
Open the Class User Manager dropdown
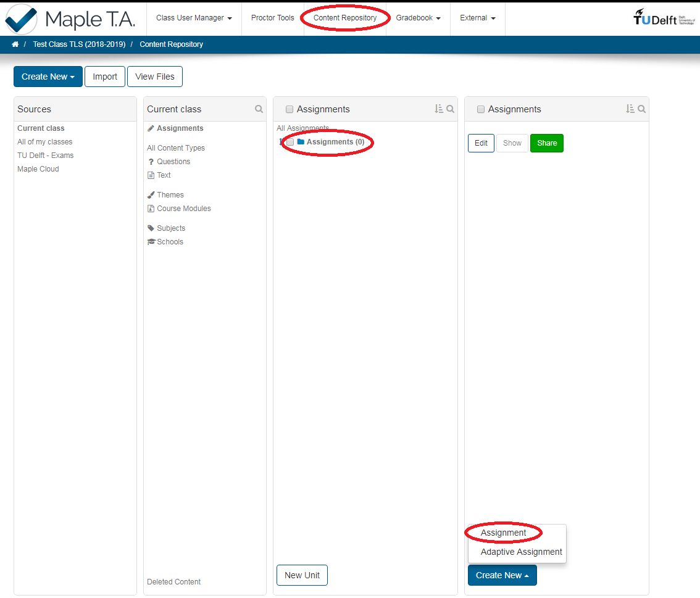(194, 18)
